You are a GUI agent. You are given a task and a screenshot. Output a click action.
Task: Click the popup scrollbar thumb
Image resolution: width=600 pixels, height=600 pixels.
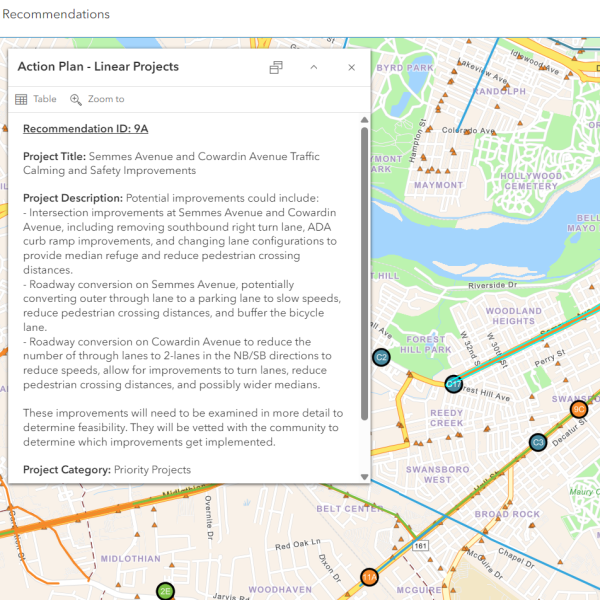pos(364,274)
